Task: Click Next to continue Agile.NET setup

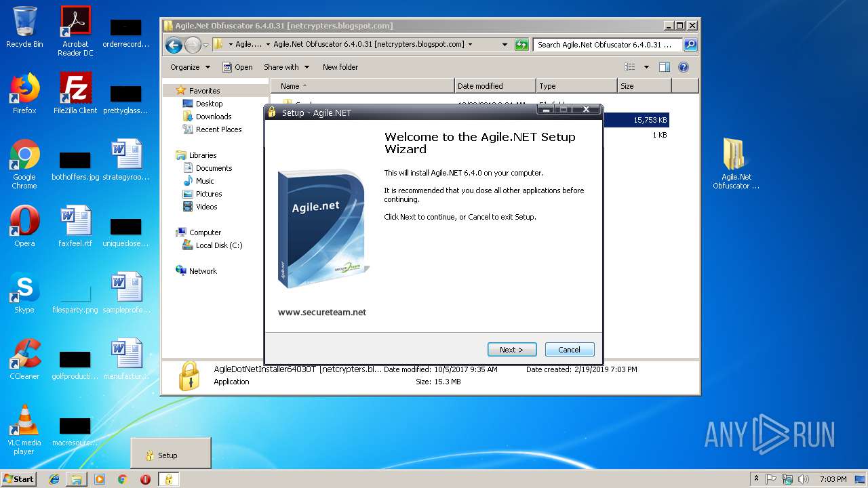Action: click(512, 350)
